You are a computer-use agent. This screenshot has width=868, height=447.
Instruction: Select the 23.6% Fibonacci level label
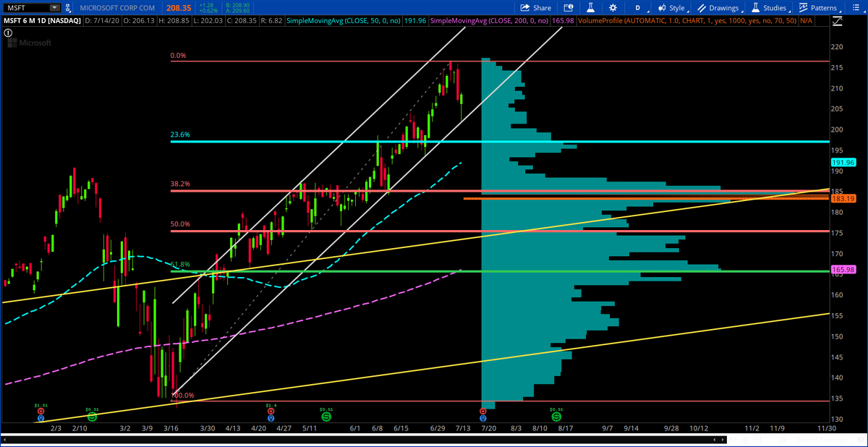click(179, 135)
